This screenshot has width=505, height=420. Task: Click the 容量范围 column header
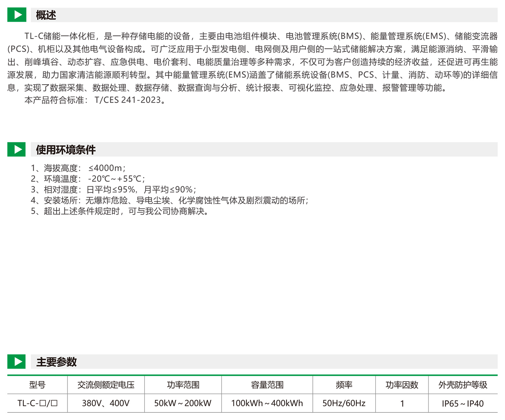click(267, 385)
